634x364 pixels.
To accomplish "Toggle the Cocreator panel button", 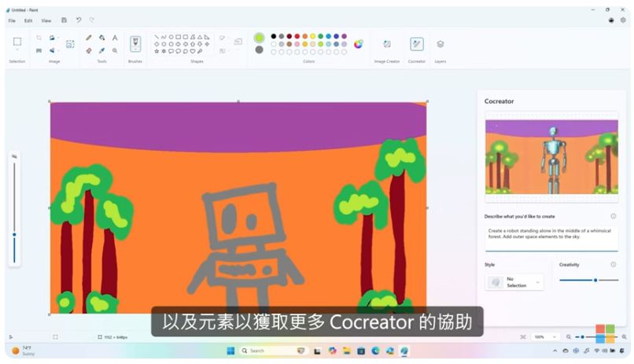I will pyautogui.click(x=416, y=44).
